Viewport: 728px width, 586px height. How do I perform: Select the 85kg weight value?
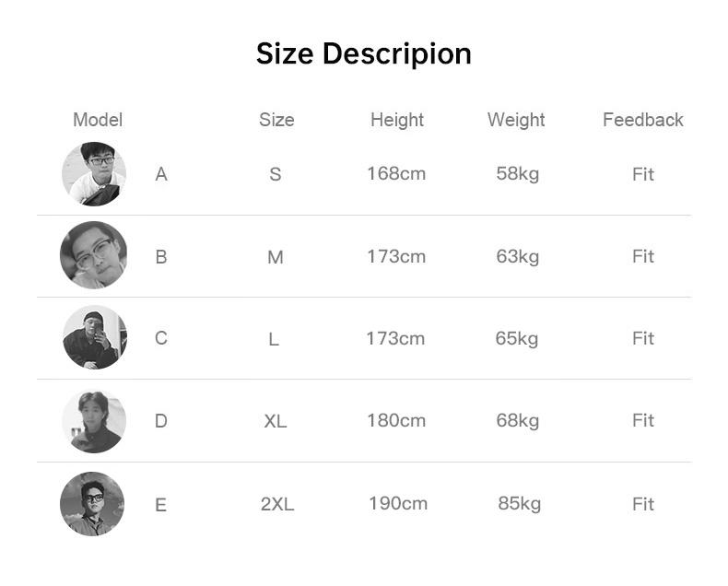point(520,503)
